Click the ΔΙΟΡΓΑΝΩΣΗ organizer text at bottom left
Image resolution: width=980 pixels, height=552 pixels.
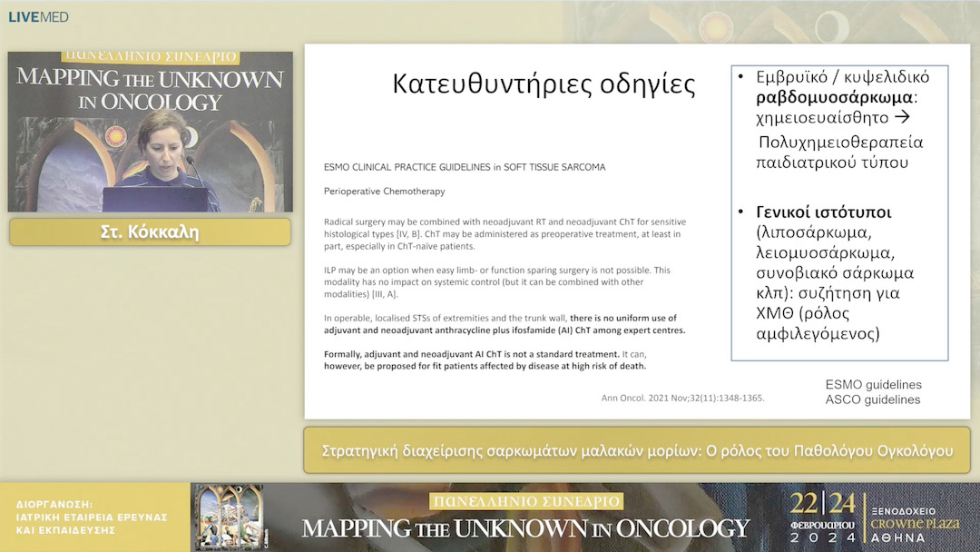(91, 517)
